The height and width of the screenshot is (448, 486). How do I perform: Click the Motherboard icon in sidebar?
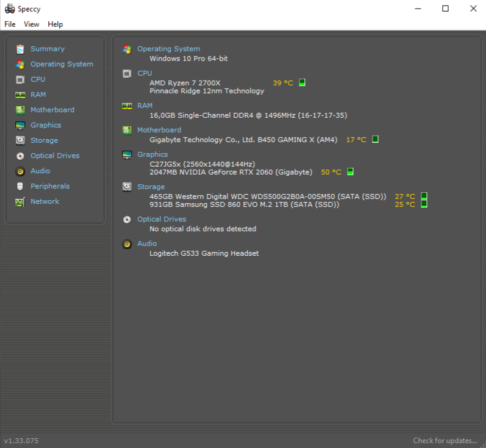(20, 110)
